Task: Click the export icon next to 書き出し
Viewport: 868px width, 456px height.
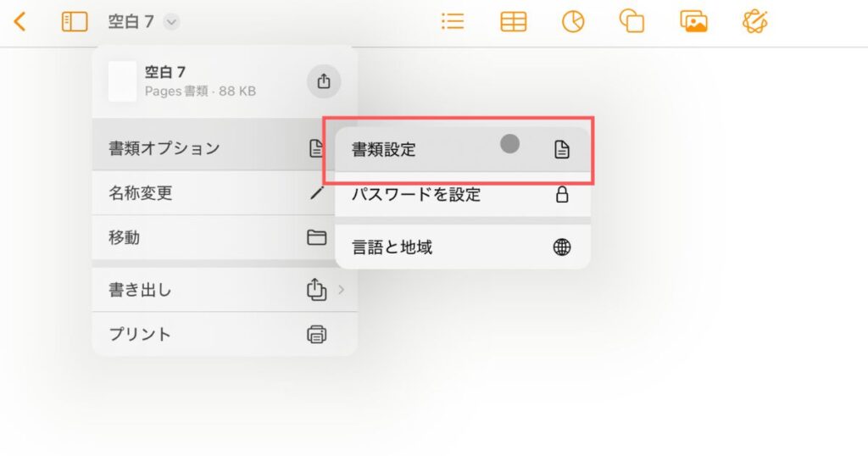Action: (x=317, y=289)
